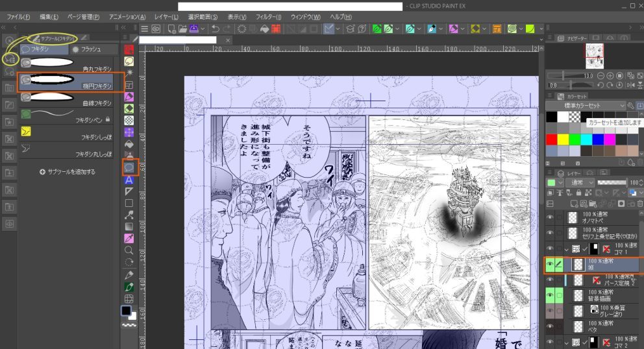Select the フキダシしっぽ sub tool
Image resolution: width=644 pixels, height=349 pixels.
coord(67,133)
